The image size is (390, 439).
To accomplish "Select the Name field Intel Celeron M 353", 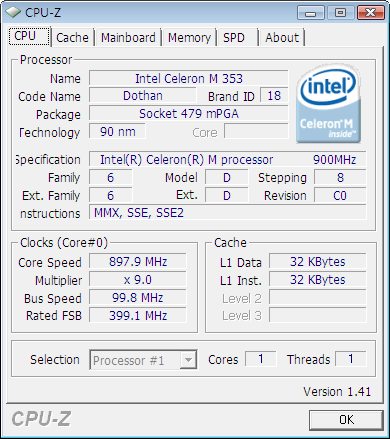I will (189, 78).
